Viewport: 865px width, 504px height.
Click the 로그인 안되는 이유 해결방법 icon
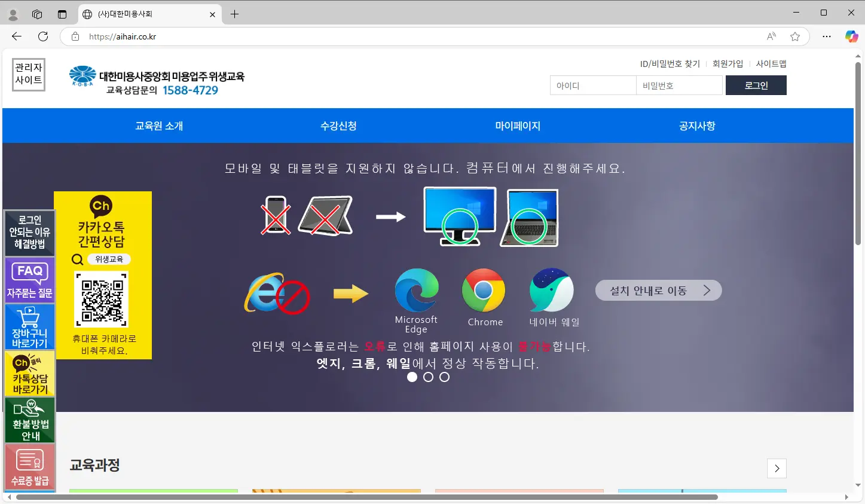click(x=29, y=232)
